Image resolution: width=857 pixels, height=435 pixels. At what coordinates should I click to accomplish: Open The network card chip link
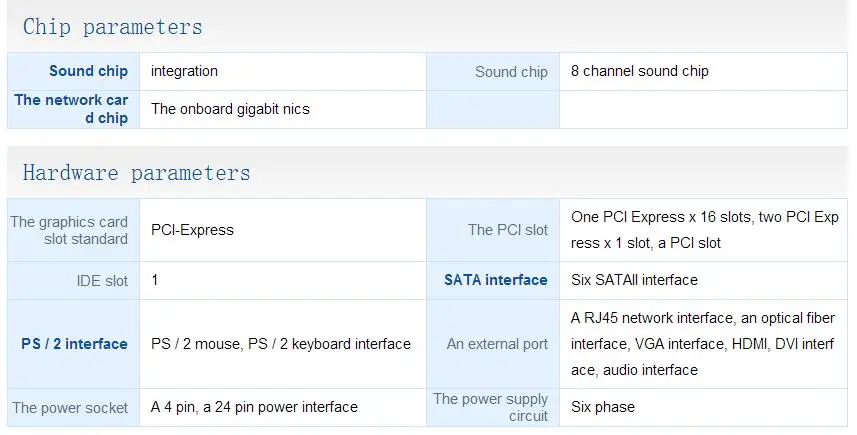[x=72, y=109]
